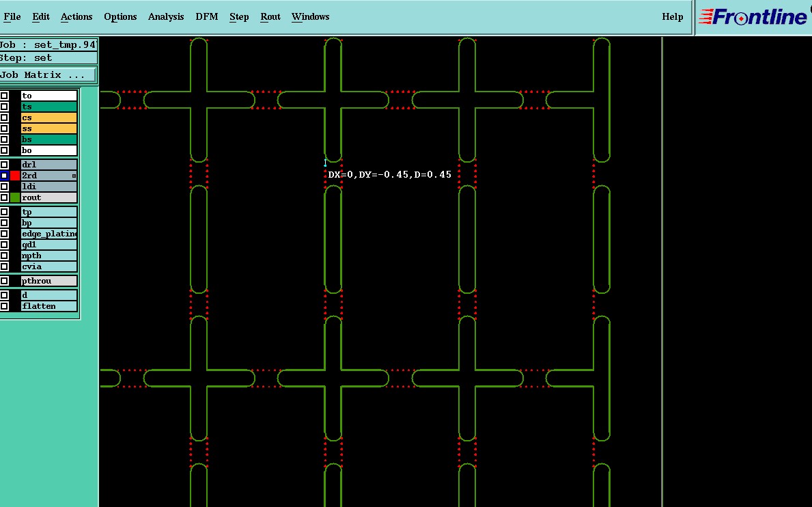Tick the checkbox next to layer bs

pos(4,139)
